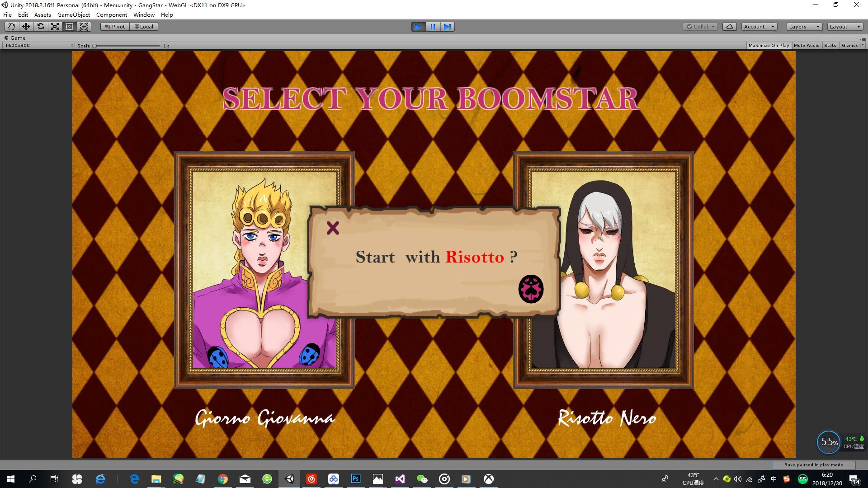Toggle Pivot handle position mode
Image resolution: width=868 pixels, height=488 pixels.
tap(115, 27)
